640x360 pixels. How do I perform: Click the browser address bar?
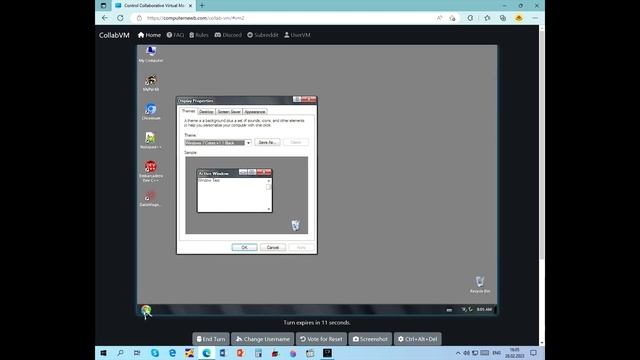pos(286,18)
